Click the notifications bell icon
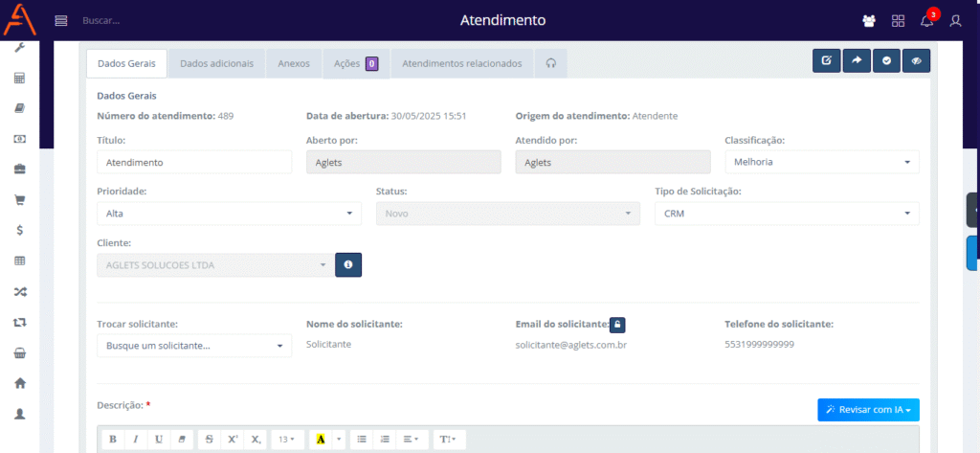This screenshot has height=453, width=980. [926, 20]
